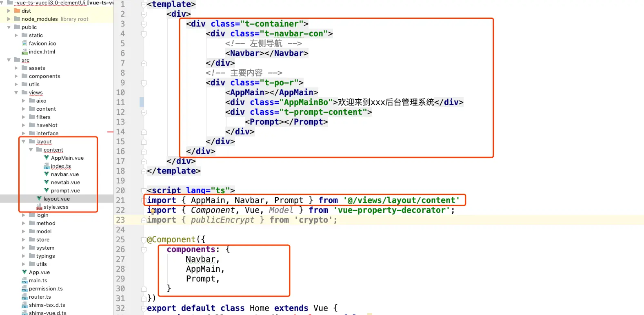Select permission.ts file
The width and height of the screenshot is (644, 315).
tap(46, 288)
